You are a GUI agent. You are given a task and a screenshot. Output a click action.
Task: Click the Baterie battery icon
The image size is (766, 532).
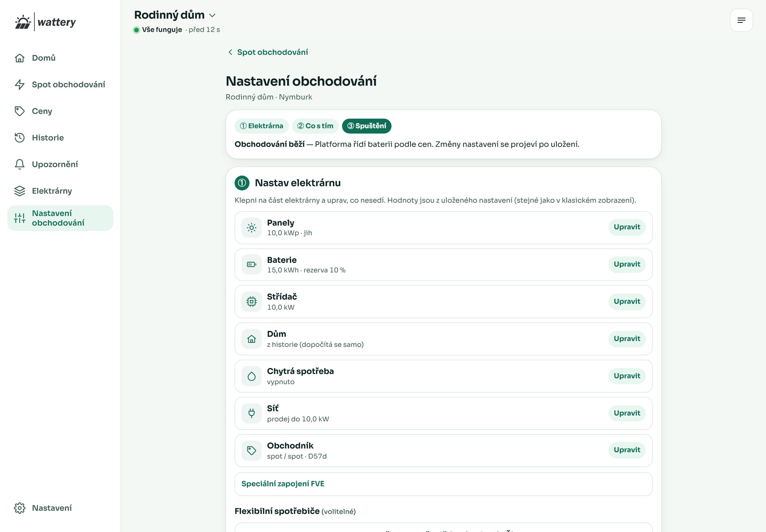coord(251,265)
